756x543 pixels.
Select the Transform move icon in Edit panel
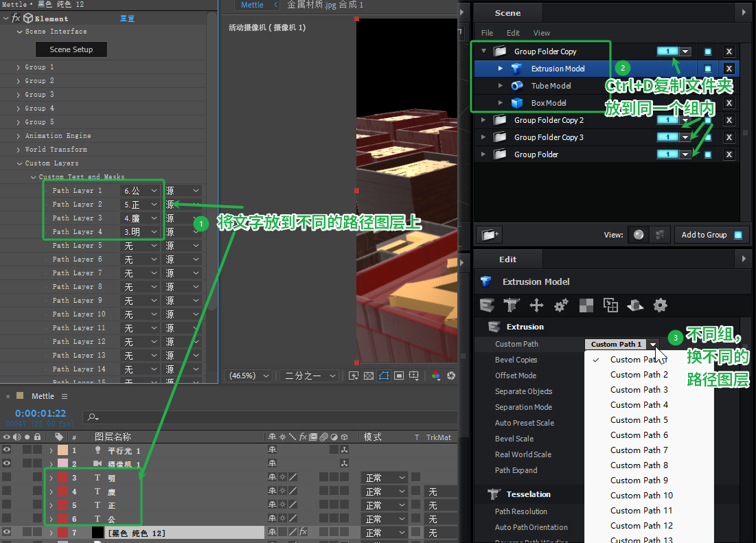pyautogui.click(x=536, y=305)
